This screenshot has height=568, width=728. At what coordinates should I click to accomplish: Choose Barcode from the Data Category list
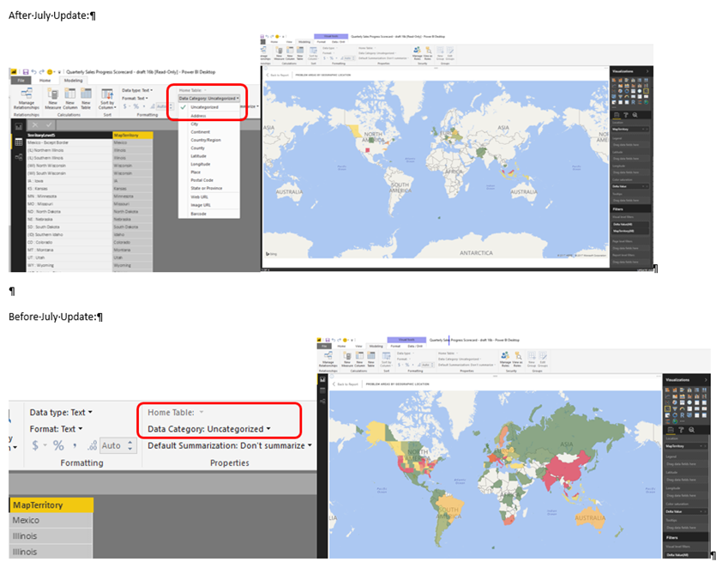(209, 214)
